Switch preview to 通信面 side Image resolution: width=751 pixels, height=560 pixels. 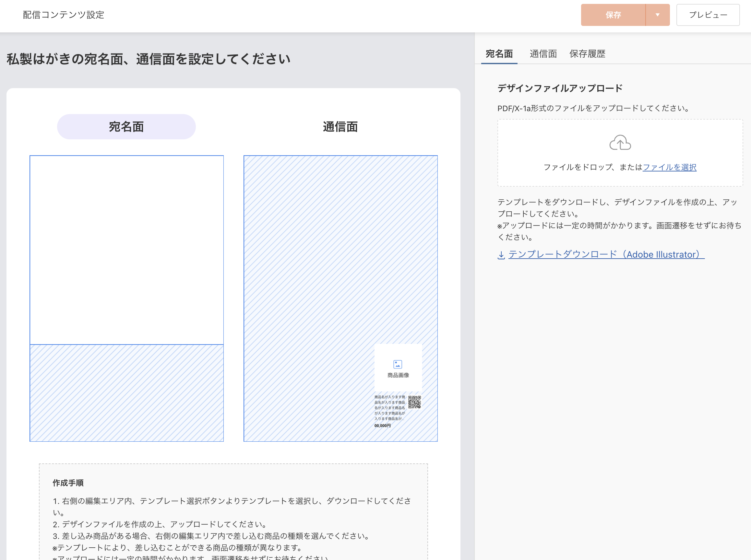click(340, 127)
